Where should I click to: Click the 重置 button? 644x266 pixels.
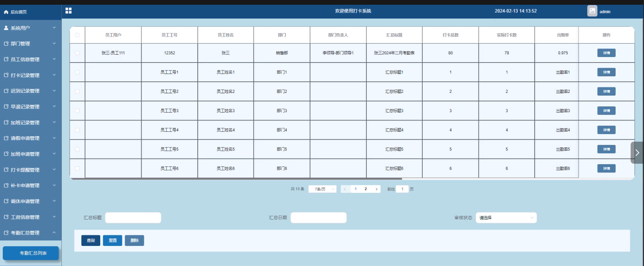point(112,240)
